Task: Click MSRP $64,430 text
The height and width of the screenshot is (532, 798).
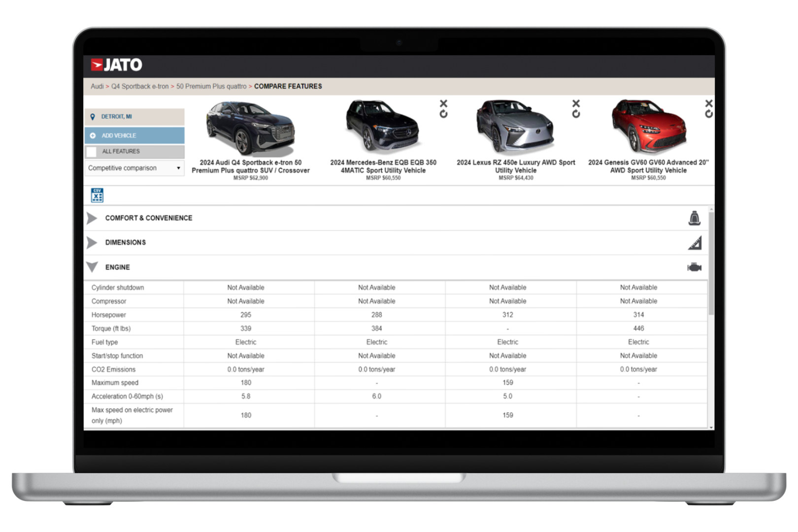Action: pos(516,178)
